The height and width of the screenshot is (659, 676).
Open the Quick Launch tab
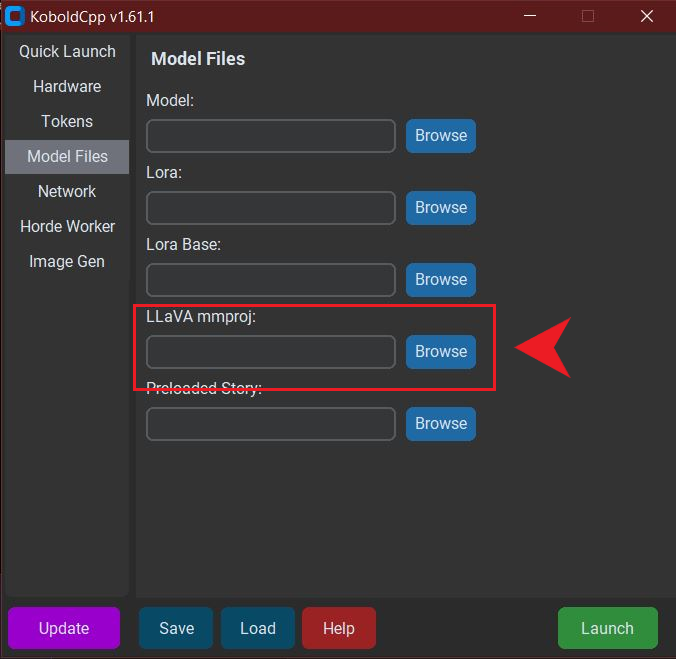[67, 52]
